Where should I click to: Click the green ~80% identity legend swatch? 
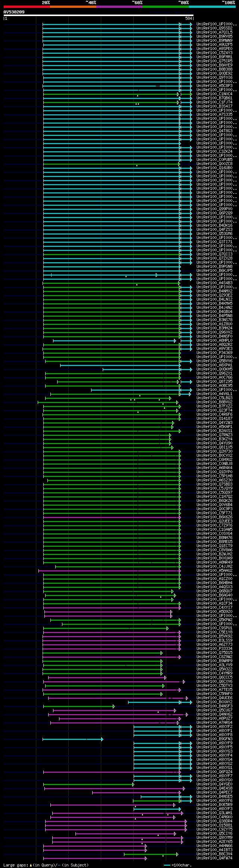coord(165,7)
